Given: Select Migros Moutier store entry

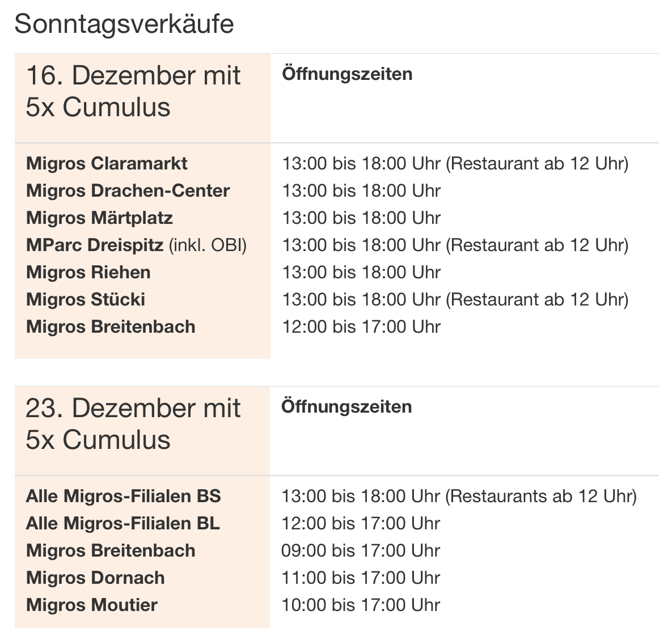Looking at the screenshot, I should click(92, 605).
